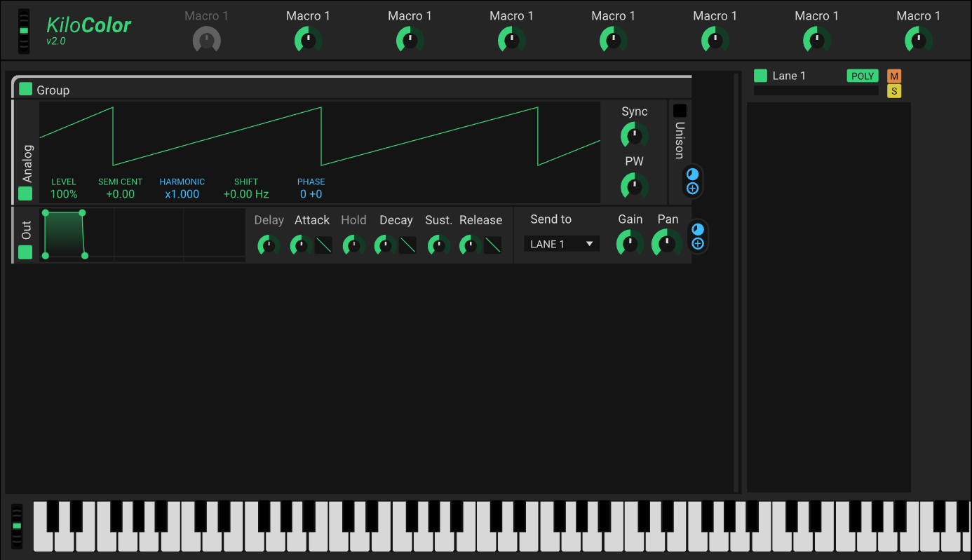Adjust the Gain knob
The image size is (972, 560).
(629, 243)
